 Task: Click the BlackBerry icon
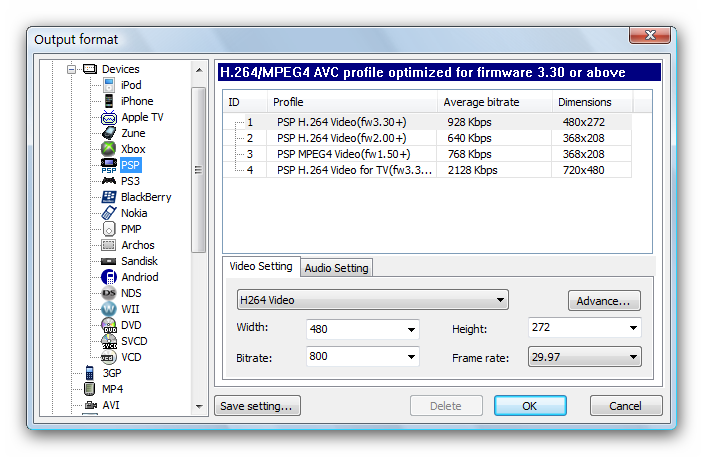pos(109,197)
